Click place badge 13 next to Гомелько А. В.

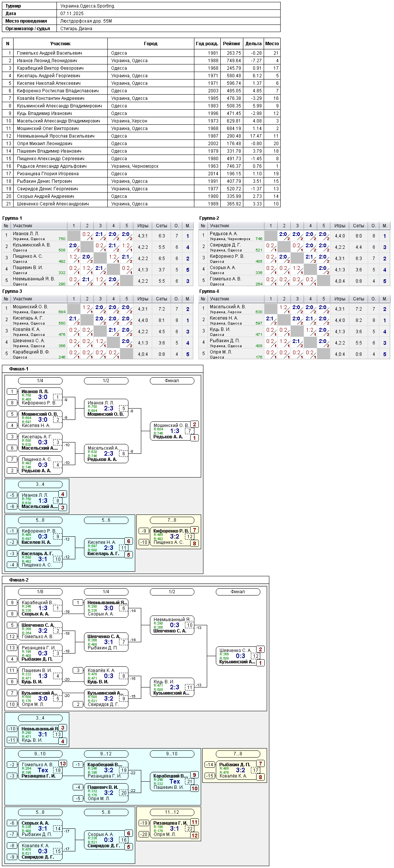click(x=63, y=764)
